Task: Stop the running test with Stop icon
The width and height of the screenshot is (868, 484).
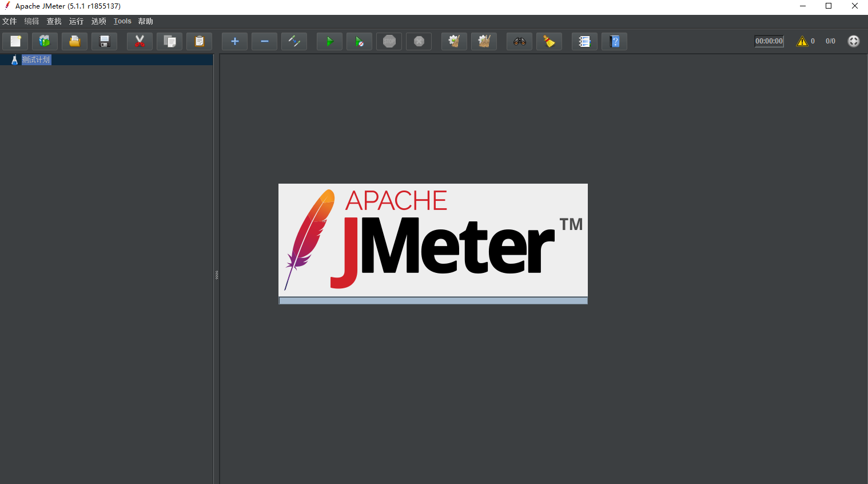Action: (389, 41)
